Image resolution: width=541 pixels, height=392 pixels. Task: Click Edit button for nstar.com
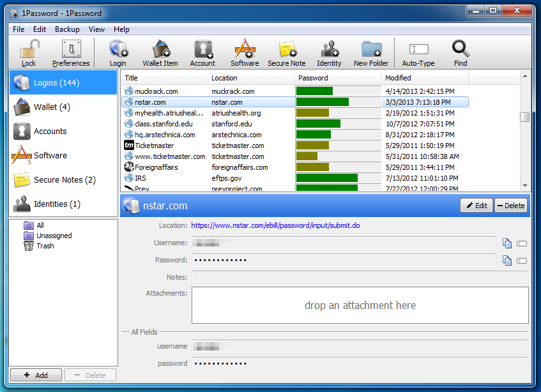click(x=476, y=206)
